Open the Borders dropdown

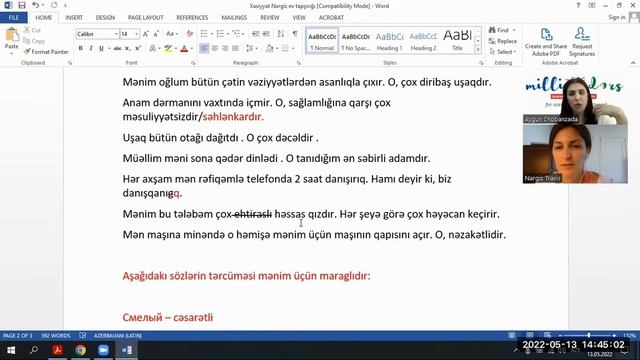click(293, 49)
